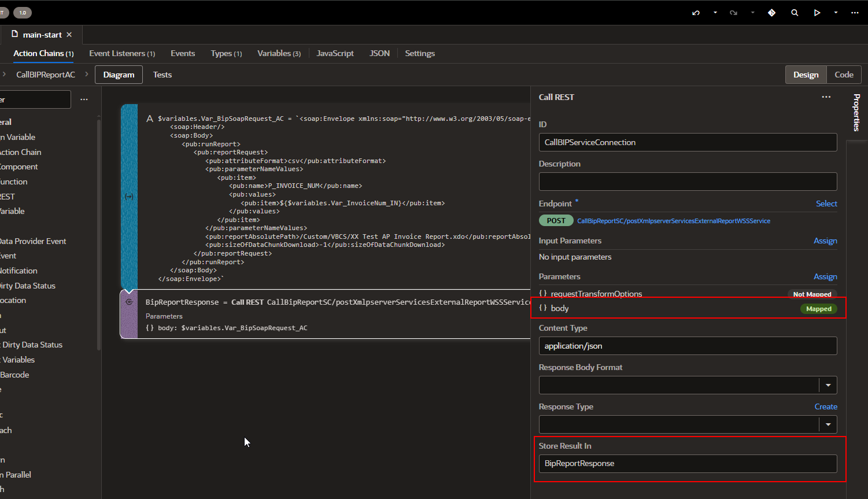Select Parallel action in palette
Viewport: 868px width, 499px height.
click(x=16, y=475)
